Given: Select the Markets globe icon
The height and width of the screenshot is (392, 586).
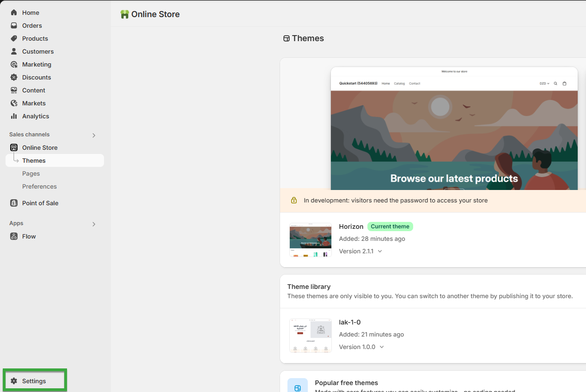Looking at the screenshot, I should [x=14, y=103].
